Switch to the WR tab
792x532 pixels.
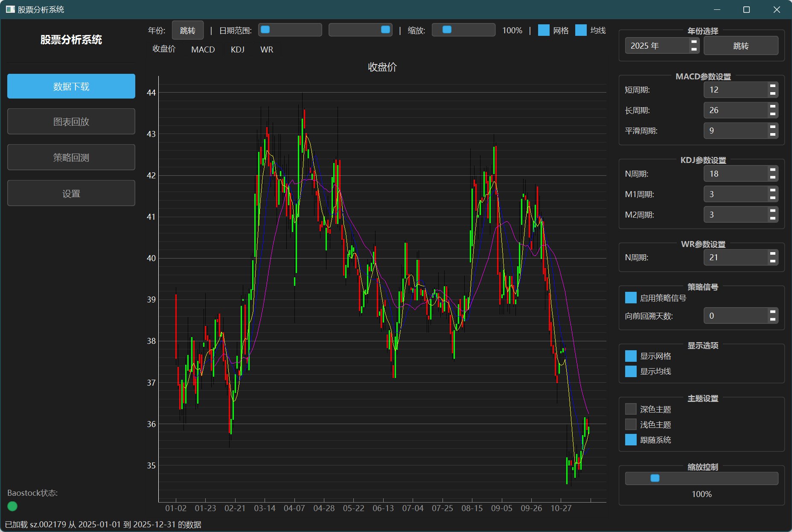click(x=267, y=49)
